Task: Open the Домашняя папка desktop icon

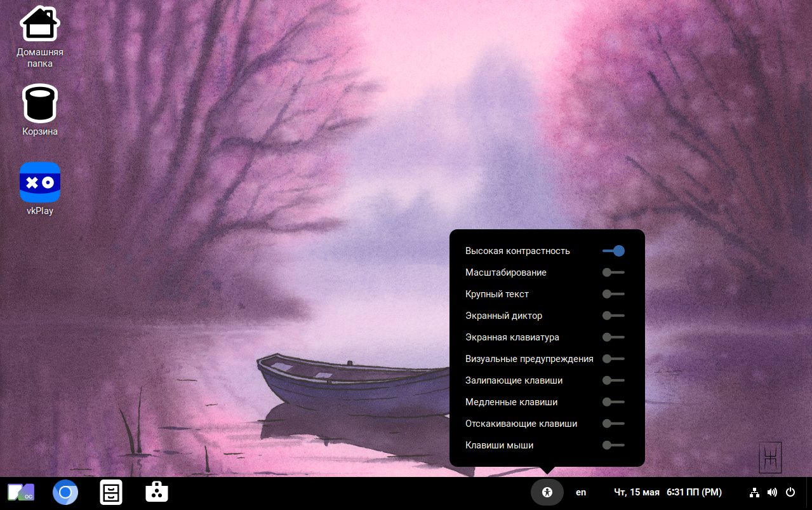Action: tap(39, 24)
